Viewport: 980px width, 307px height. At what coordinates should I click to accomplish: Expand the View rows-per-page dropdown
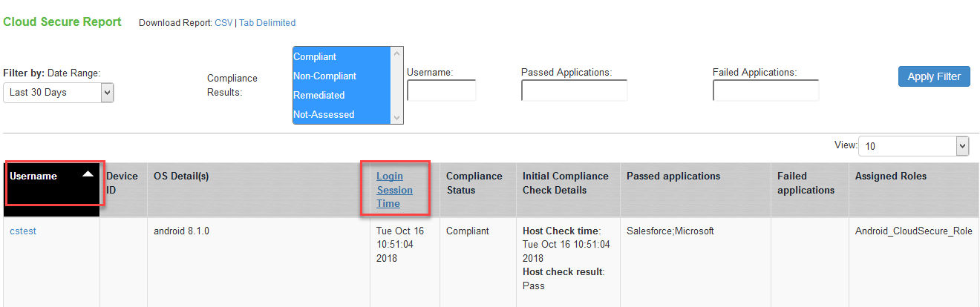coord(913,146)
